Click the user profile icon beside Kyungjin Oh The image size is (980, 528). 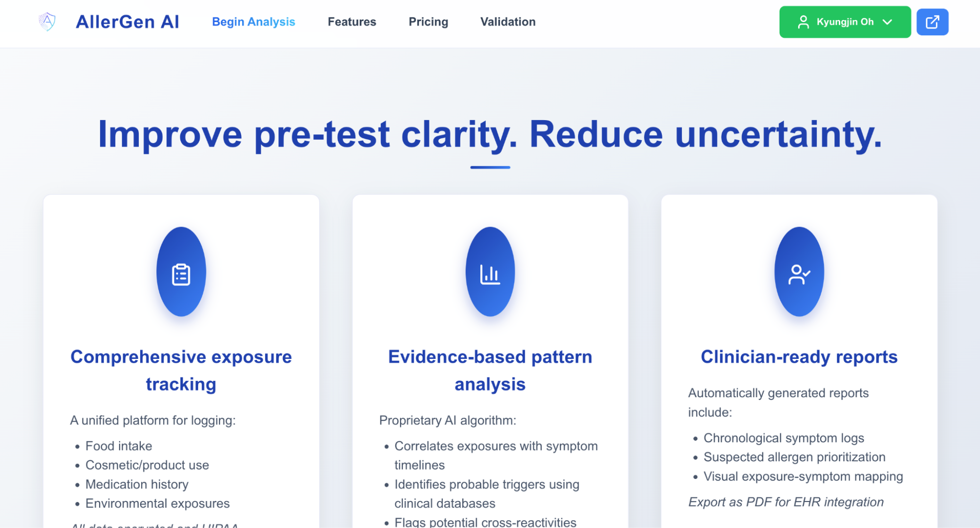(803, 22)
